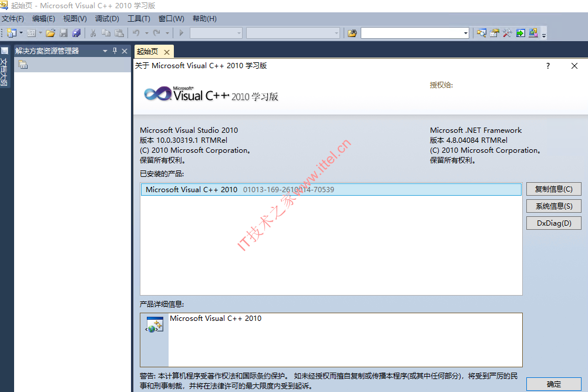Close the 起始页 tab
588x392 pixels.
(167, 52)
